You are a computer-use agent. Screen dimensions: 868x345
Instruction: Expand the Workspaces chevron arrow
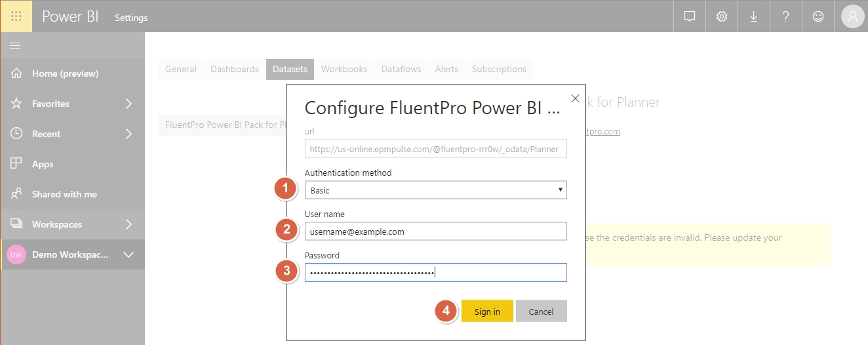pos(128,224)
